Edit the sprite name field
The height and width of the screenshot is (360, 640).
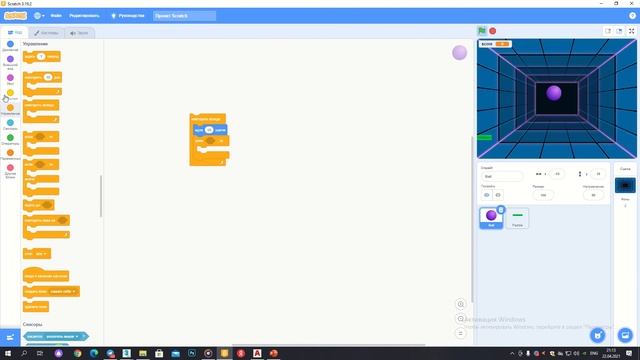502,176
